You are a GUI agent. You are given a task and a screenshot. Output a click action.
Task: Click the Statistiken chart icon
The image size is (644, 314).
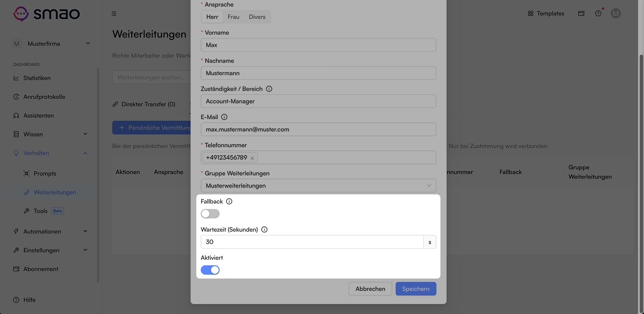tap(16, 78)
